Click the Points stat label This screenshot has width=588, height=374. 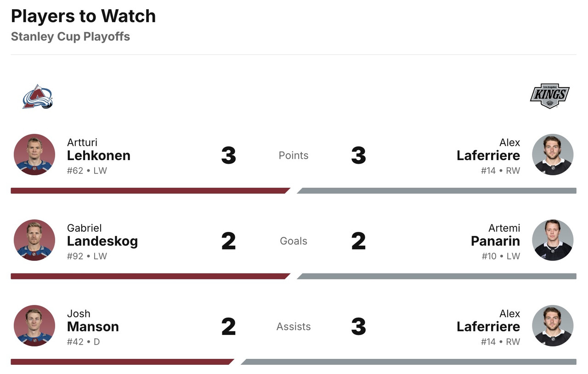[294, 156]
